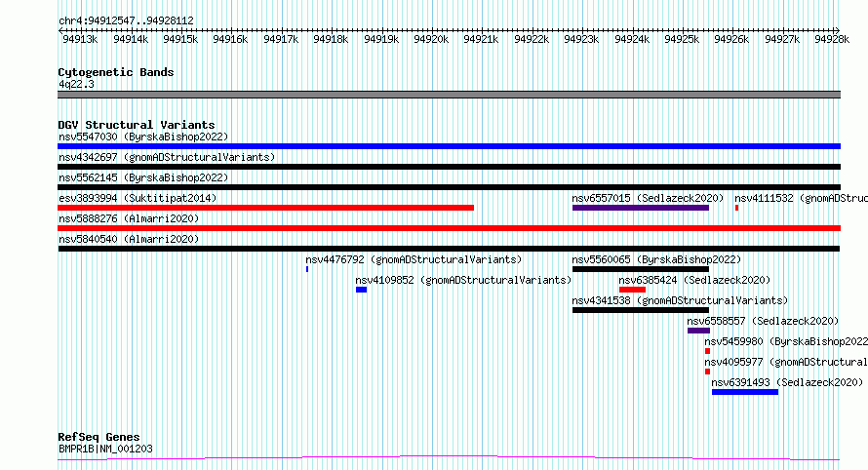The width and height of the screenshot is (868, 470).
Task: Click the RefSeq Genes track heading
Action: tap(99, 437)
